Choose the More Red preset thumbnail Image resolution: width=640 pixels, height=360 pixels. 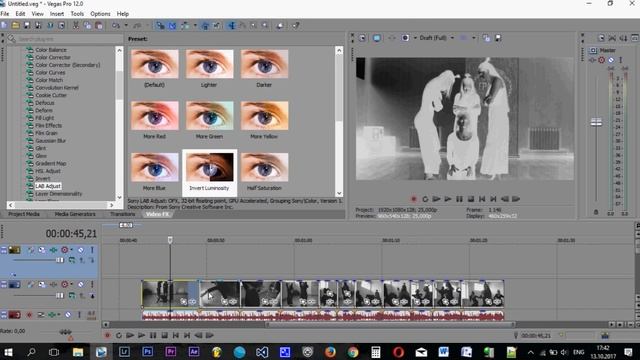pos(155,116)
